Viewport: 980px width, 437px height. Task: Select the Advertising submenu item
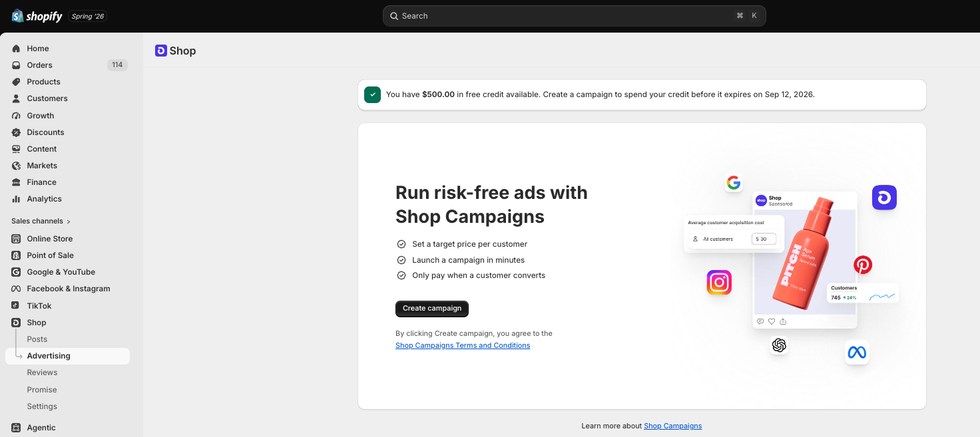pos(67,356)
